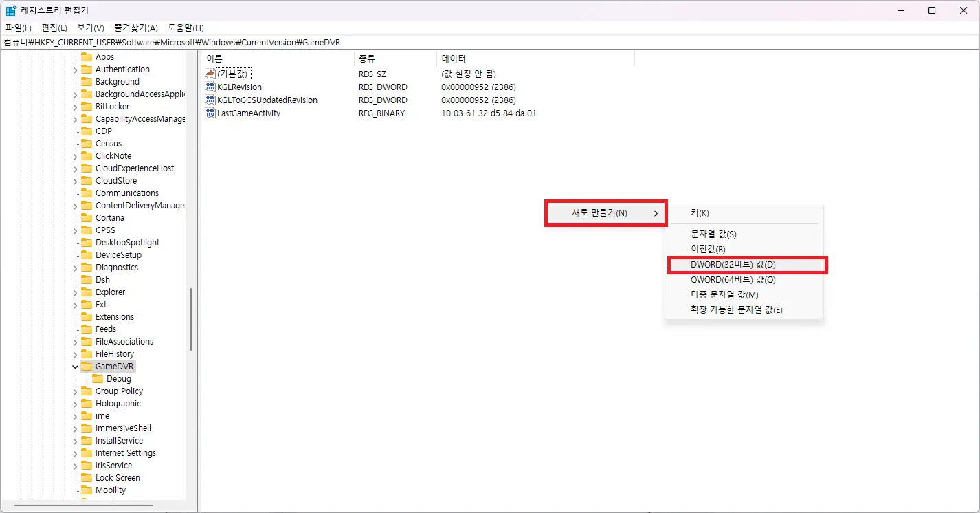Select the ClickNote tree key
Screen dimensions: 980x513
click(113, 156)
